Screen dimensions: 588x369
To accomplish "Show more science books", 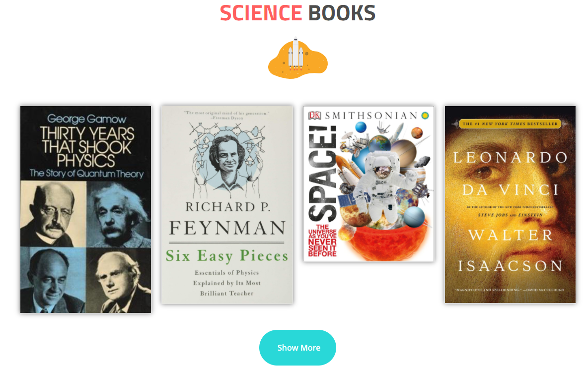I will 298,348.
